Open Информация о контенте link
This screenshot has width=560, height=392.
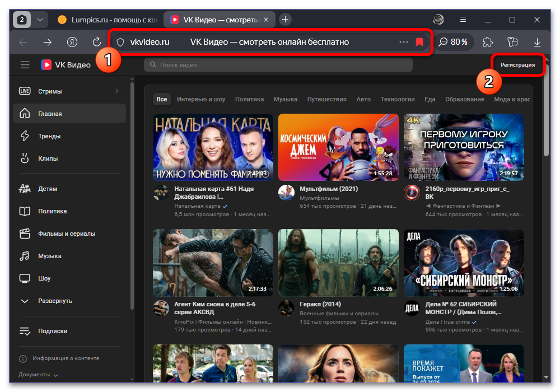[x=59, y=358]
